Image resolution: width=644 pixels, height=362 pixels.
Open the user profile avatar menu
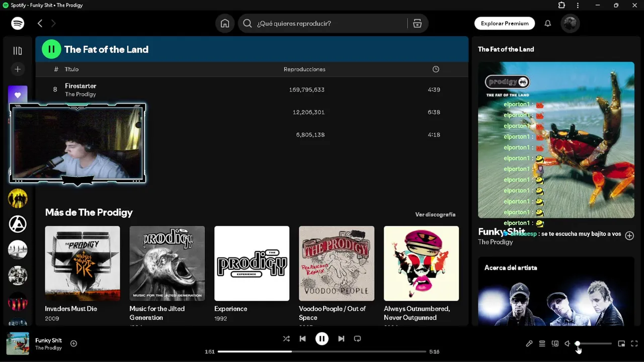[x=570, y=23]
